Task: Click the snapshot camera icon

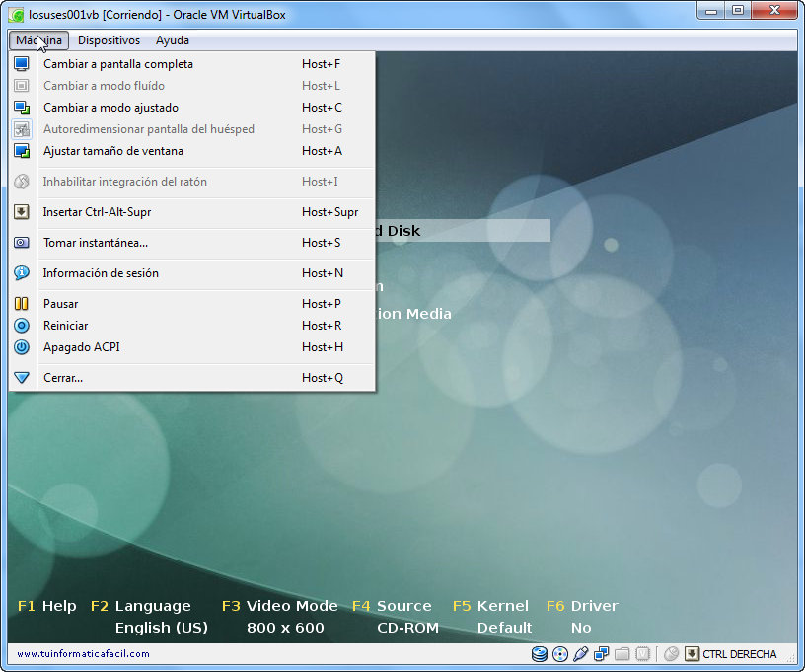Action: pyautogui.click(x=22, y=243)
